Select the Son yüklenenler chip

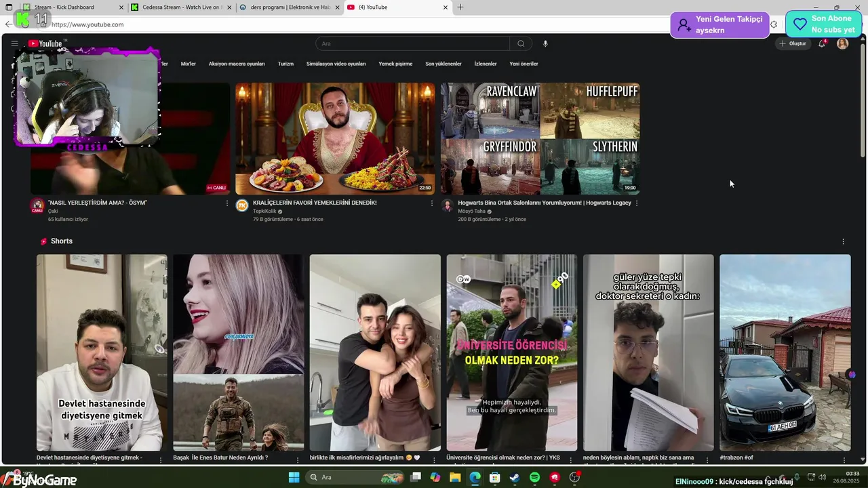click(x=443, y=64)
